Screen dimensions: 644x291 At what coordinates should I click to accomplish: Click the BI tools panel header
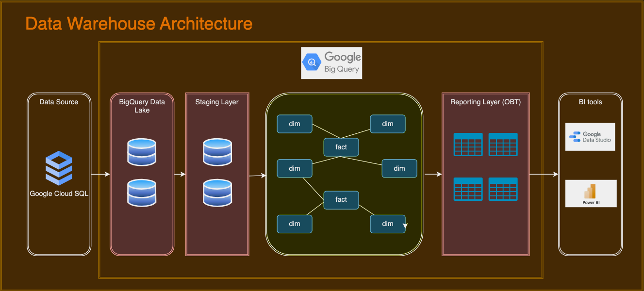[x=591, y=102]
